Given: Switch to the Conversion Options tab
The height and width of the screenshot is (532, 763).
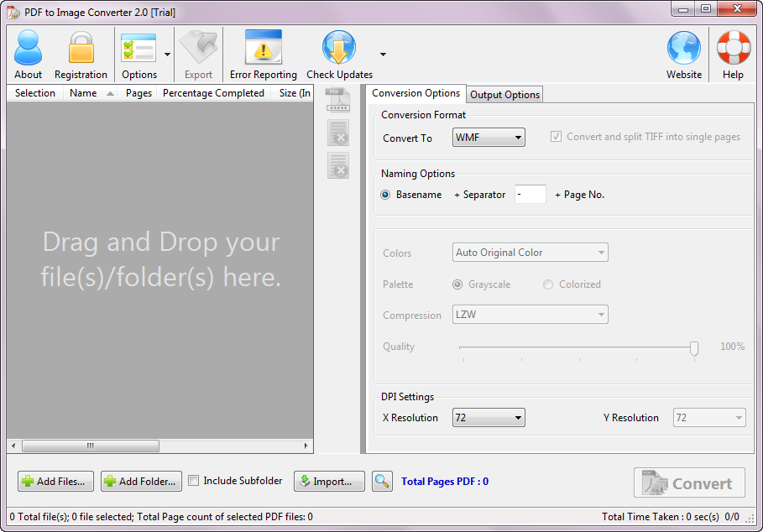Looking at the screenshot, I should pyautogui.click(x=415, y=93).
